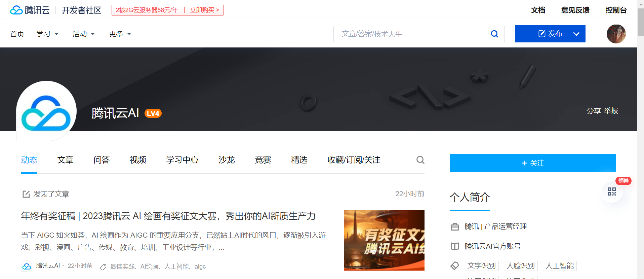Expand the 学习 dropdown menu
The width and height of the screenshot is (644, 279).
(x=47, y=34)
